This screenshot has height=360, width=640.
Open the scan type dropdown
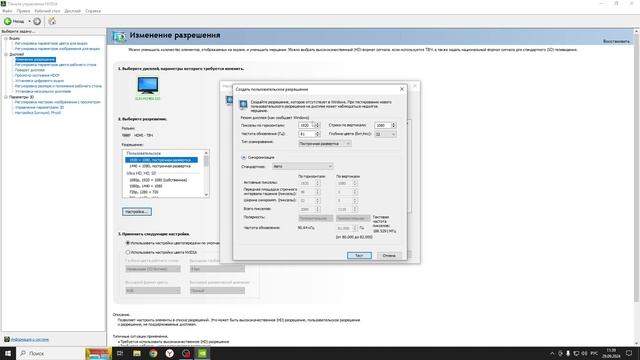(x=324, y=143)
